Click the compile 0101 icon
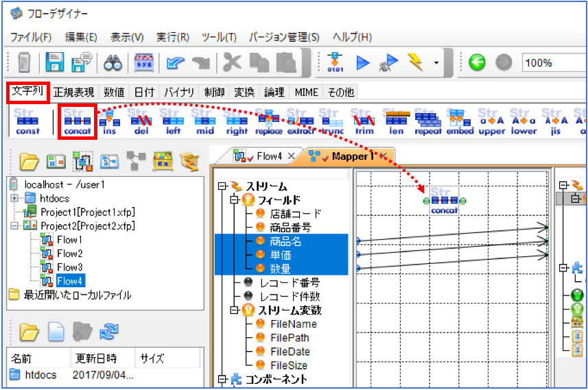The height and width of the screenshot is (390, 588). pos(335,62)
